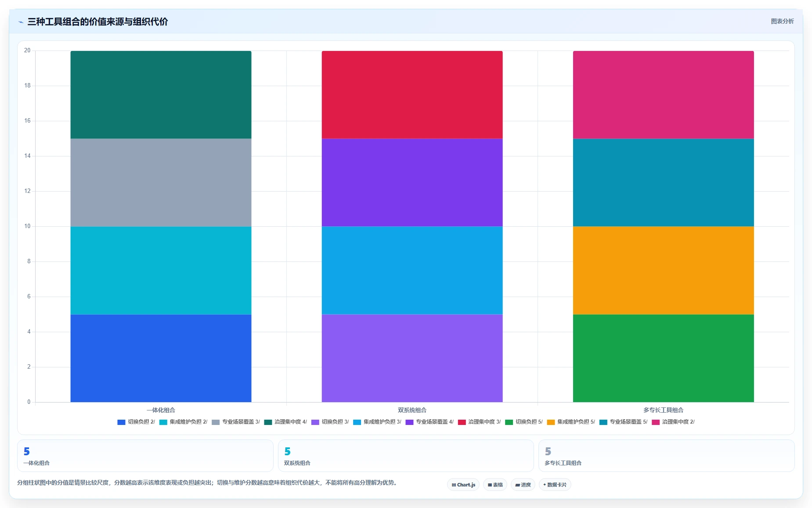Open the 多专长工具组合 data card showing 5
Screen dimensions: 812x508
click(x=666, y=456)
